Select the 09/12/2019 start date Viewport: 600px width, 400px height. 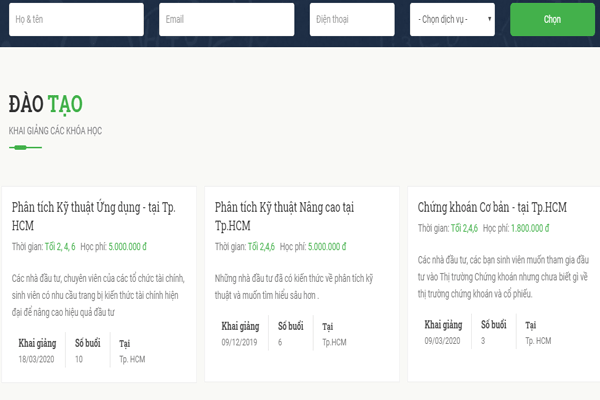click(239, 342)
